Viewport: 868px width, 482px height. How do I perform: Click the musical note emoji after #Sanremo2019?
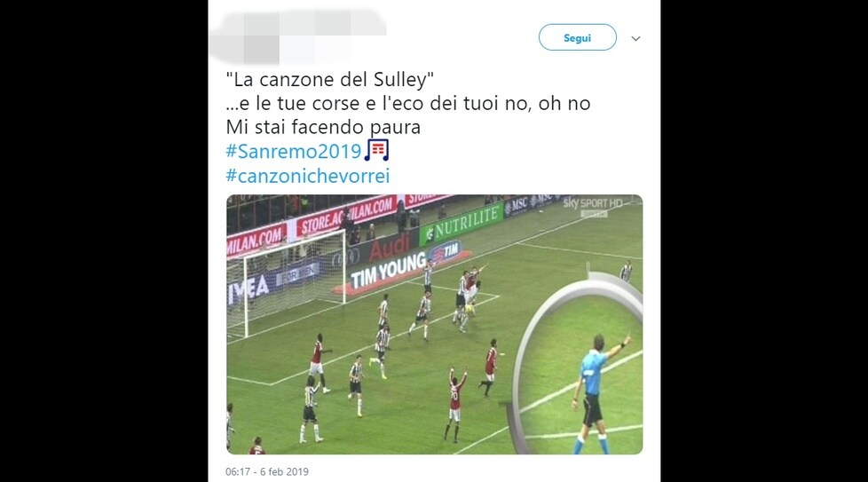tap(376, 150)
